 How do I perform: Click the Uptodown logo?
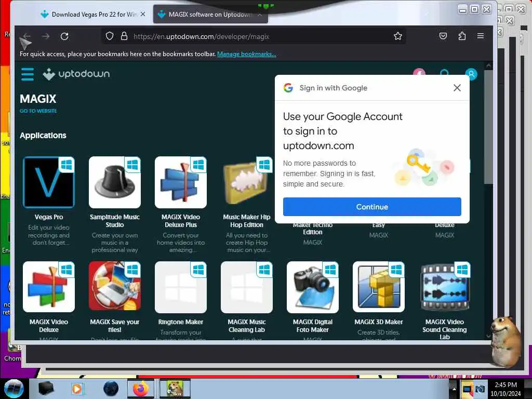pos(76,74)
